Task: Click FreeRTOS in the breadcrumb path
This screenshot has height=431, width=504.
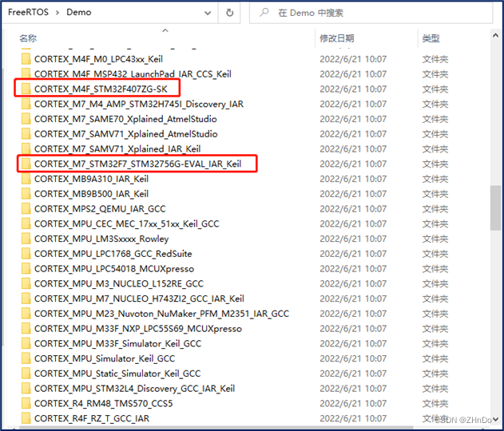Action: tap(28, 12)
